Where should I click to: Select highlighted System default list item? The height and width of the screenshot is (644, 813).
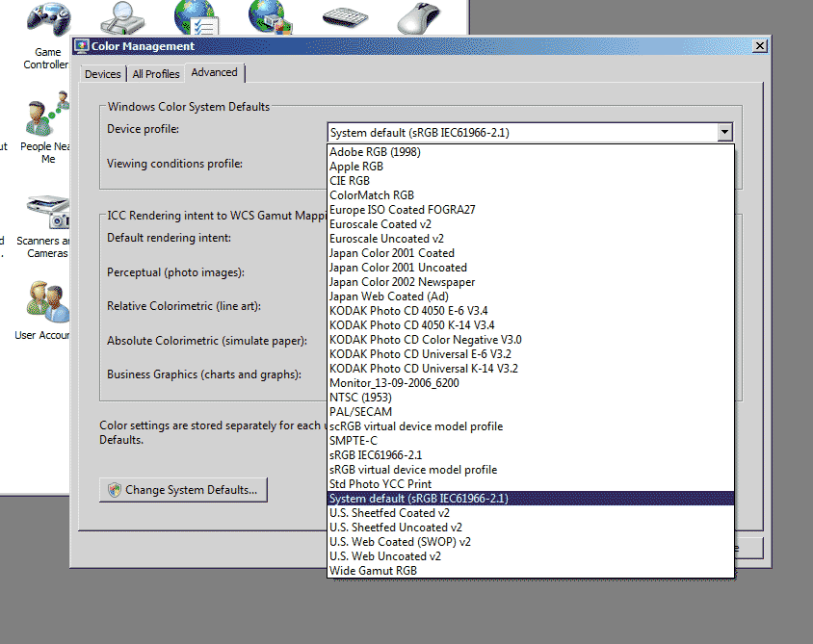tap(531, 499)
